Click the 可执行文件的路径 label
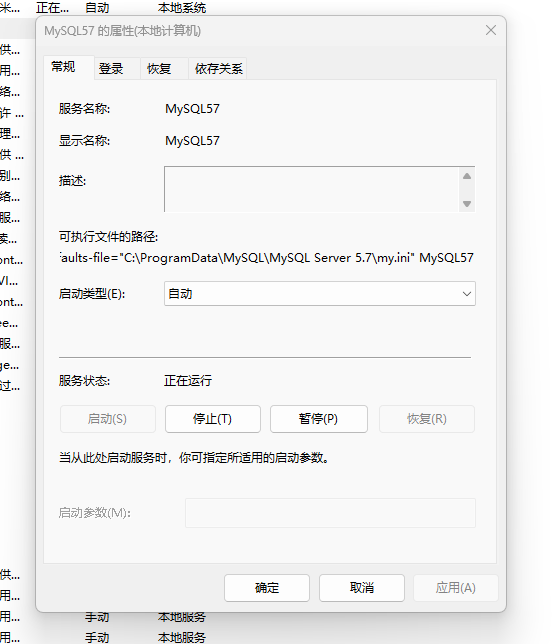This screenshot has width=555, height=644. point(108,237)
